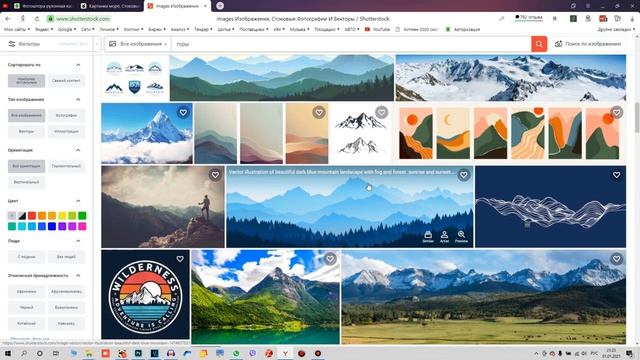Open the 'Личное' bookmarks menu
Viewport: 640px width, 360px height.
[x=109, y=29]
